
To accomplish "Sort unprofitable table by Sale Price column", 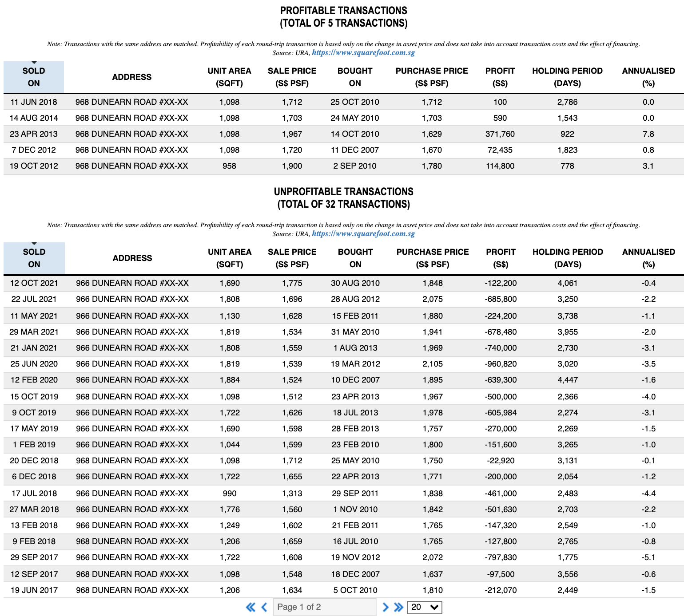I will [292, 258].
